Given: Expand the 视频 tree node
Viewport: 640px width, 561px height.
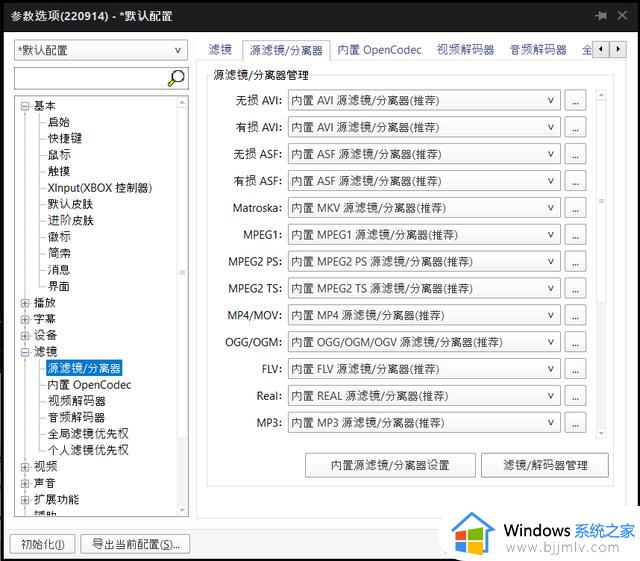Looking at the screenshot, I should point(25,467).
